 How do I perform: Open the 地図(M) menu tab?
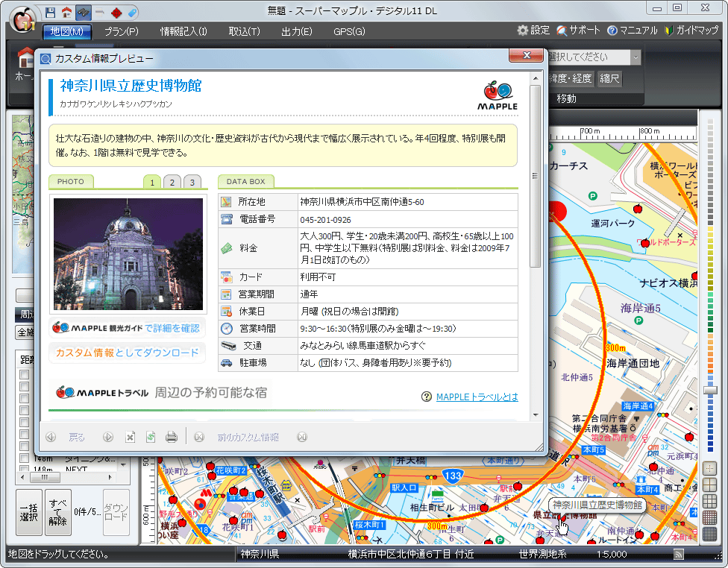click(x=67, y=31)
